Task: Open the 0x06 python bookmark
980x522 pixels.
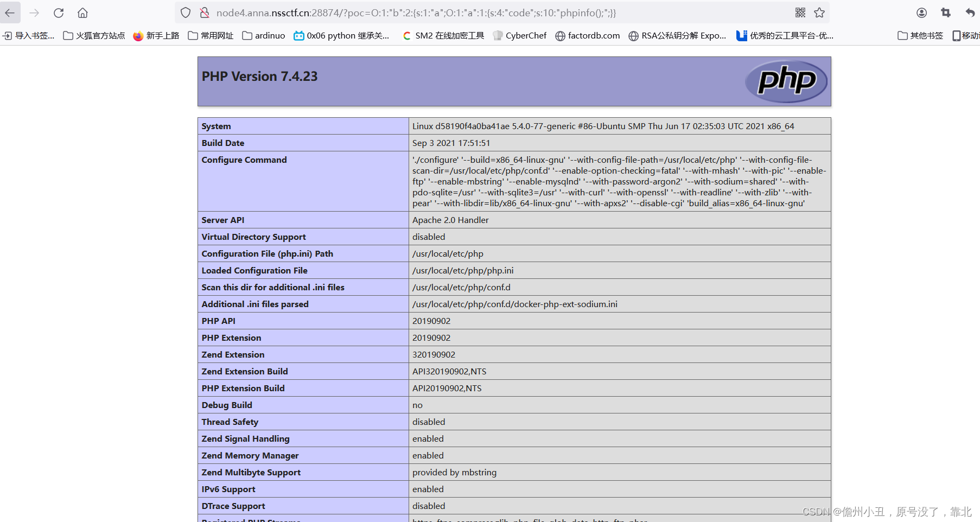Action: coord(342,35)
